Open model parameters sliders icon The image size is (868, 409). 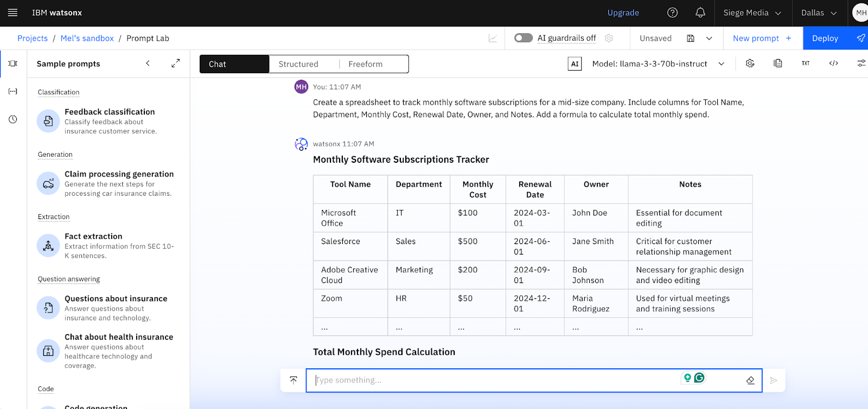click(861, 63)
